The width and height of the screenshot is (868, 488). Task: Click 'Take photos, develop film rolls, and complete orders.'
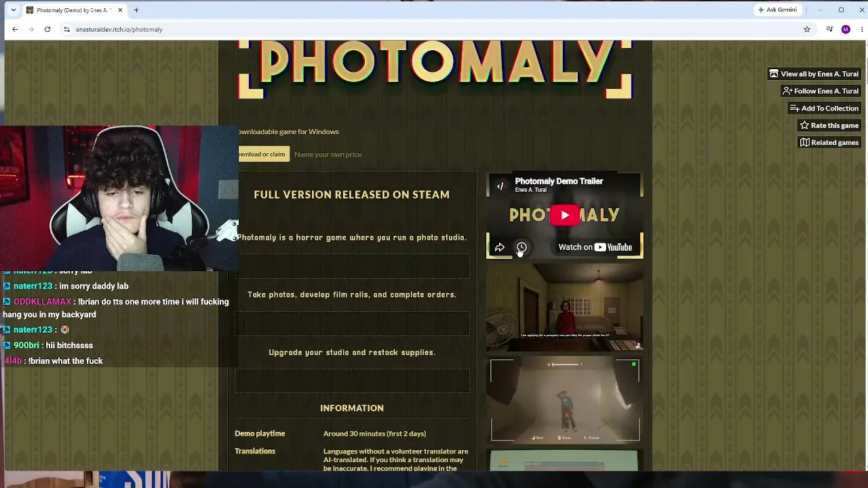[x=352, y=295]
